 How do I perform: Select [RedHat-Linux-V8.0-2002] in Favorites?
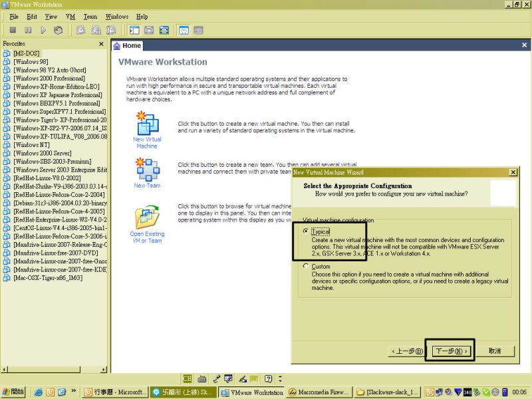(47, 178)
